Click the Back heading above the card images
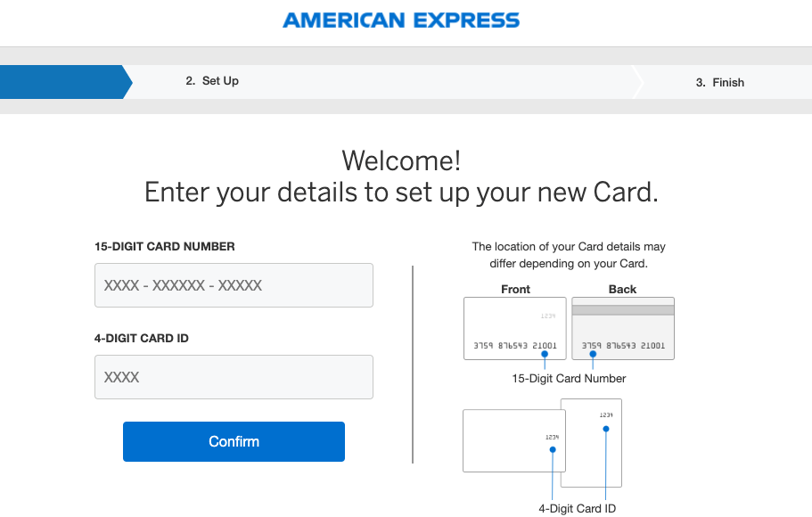This screenshot has width=812, height=517. pos(622,289)
